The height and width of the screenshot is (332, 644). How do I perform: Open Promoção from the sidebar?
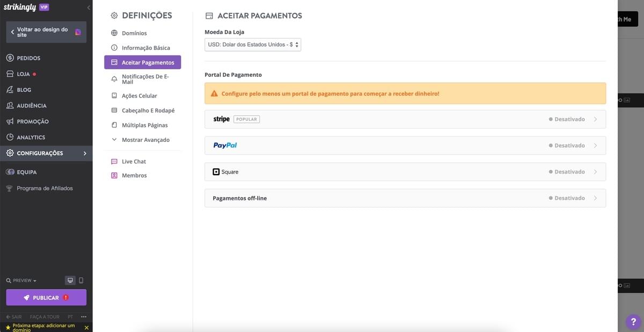[10, 121]
